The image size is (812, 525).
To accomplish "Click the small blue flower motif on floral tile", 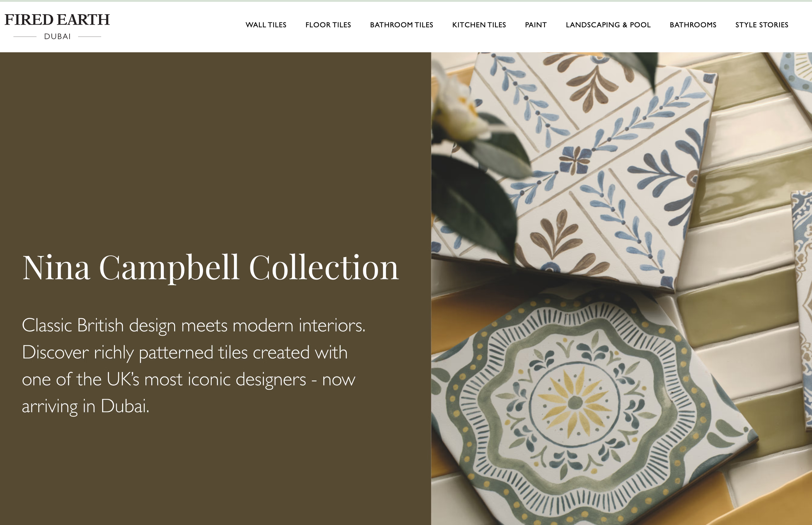I will (x=575, y=158).
